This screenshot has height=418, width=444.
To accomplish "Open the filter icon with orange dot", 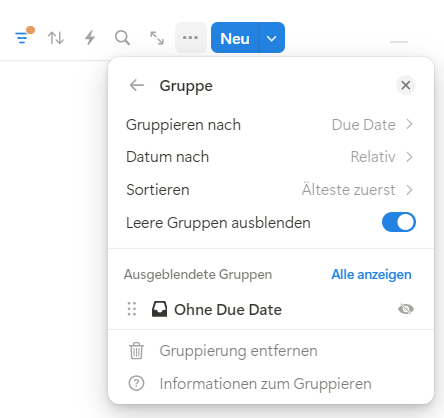I will pyautogui.click(x=24, y=37).
